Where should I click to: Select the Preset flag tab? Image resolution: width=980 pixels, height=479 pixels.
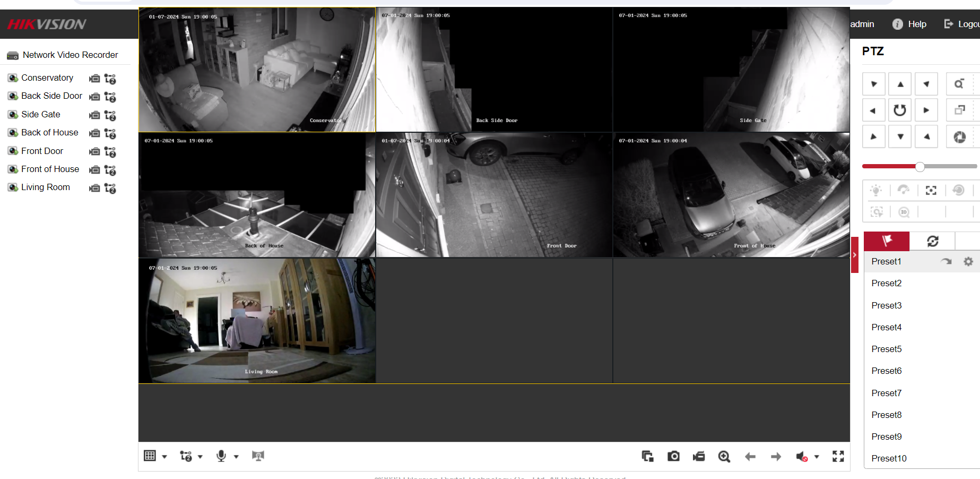886,241
